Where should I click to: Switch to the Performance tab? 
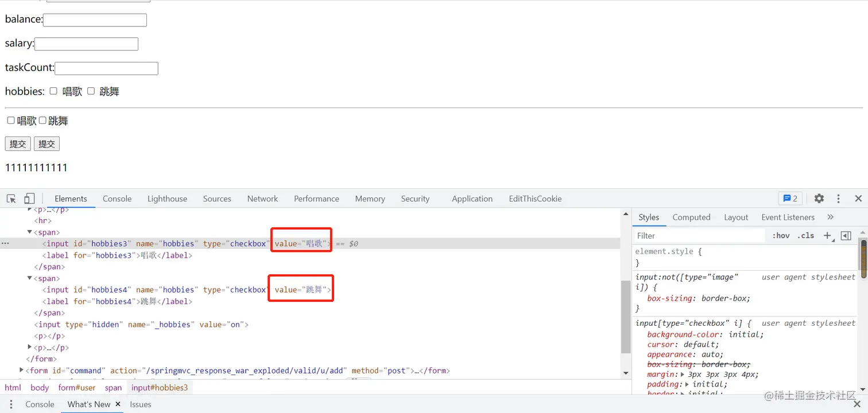316,198
